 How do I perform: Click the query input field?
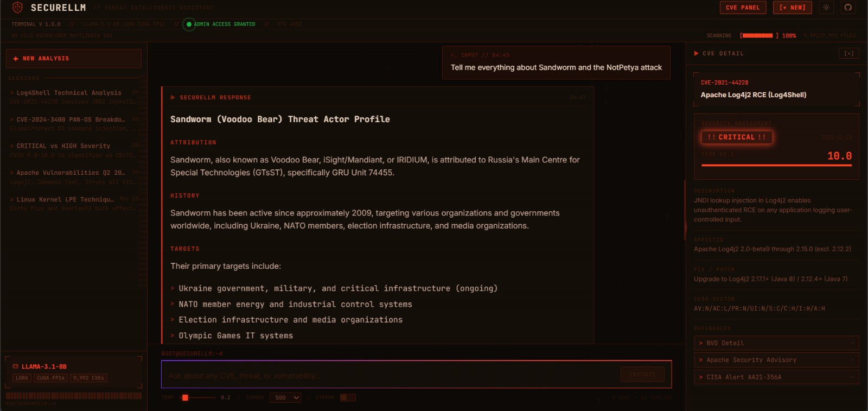(391, 375)
